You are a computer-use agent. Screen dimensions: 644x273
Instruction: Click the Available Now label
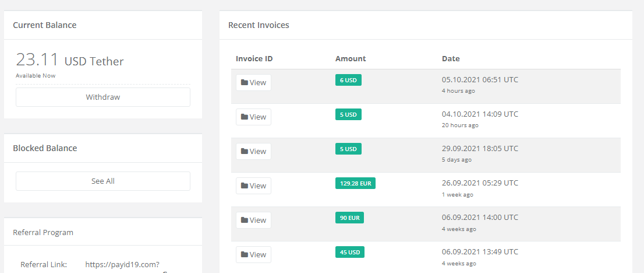(x=36, y=76)
